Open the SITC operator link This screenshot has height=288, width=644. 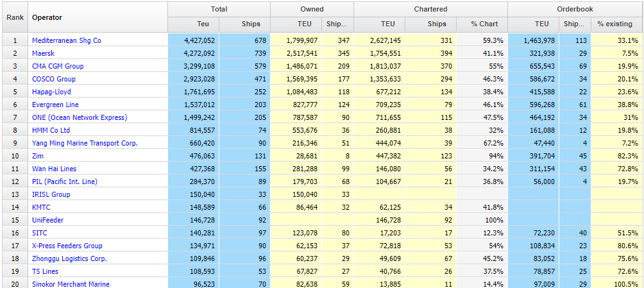click(39, 233)
